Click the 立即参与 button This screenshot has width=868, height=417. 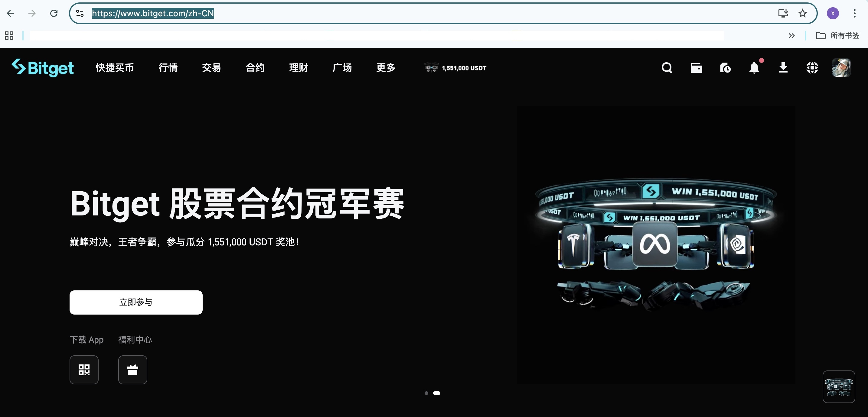click(136, 302)
